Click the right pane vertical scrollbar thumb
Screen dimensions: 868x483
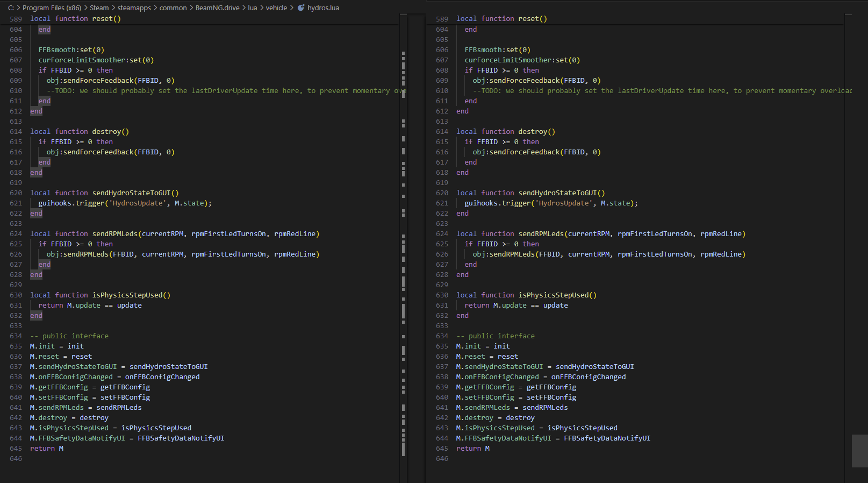pyautogui.click(x=859, y=450)
